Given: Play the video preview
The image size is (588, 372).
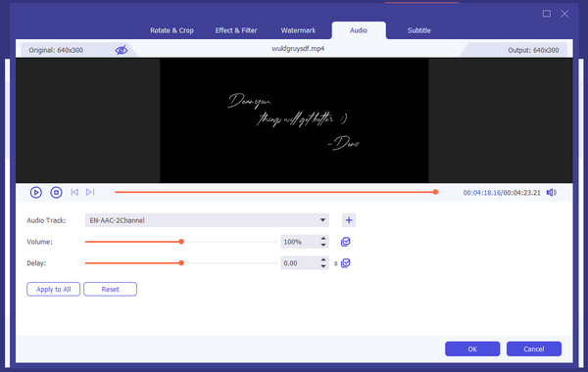Looking at the screenshot, I should pyautogui.click(x=36, y=193).
